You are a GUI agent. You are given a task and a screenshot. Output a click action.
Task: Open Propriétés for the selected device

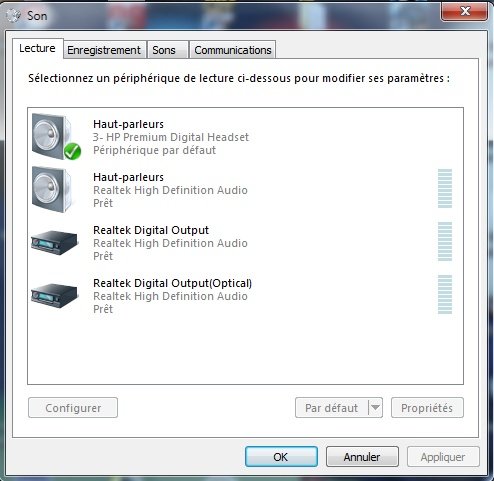[427, 408]
